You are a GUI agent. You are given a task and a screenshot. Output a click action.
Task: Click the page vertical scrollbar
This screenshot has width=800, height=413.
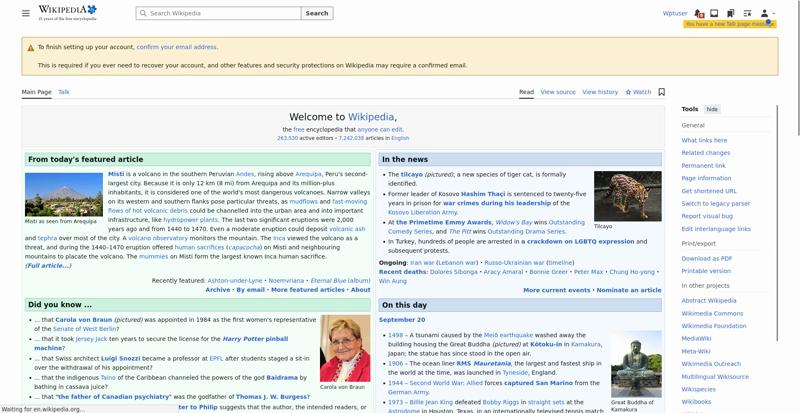[797, 69]
